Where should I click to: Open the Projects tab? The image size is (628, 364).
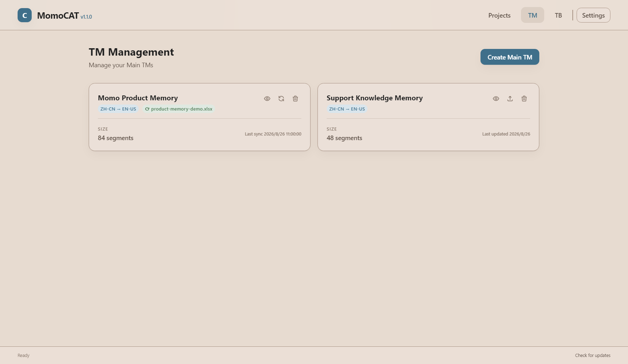point(499,15)
